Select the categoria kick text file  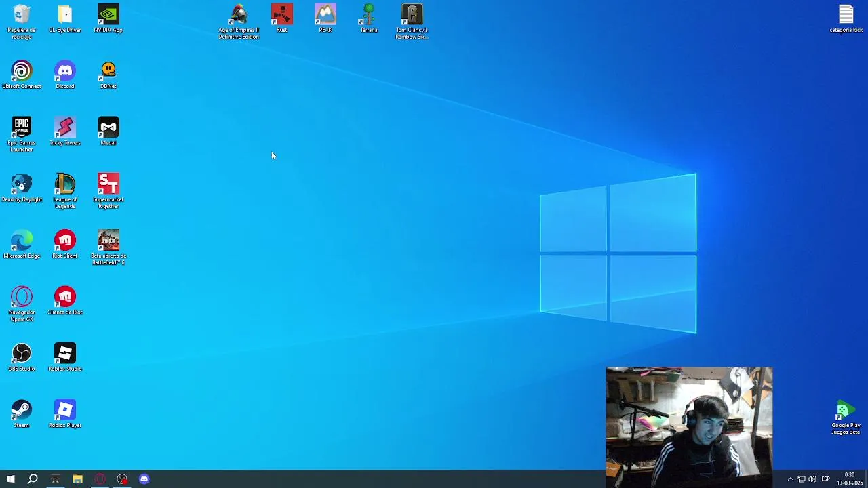pyautogui.click(x=846, y=19)
